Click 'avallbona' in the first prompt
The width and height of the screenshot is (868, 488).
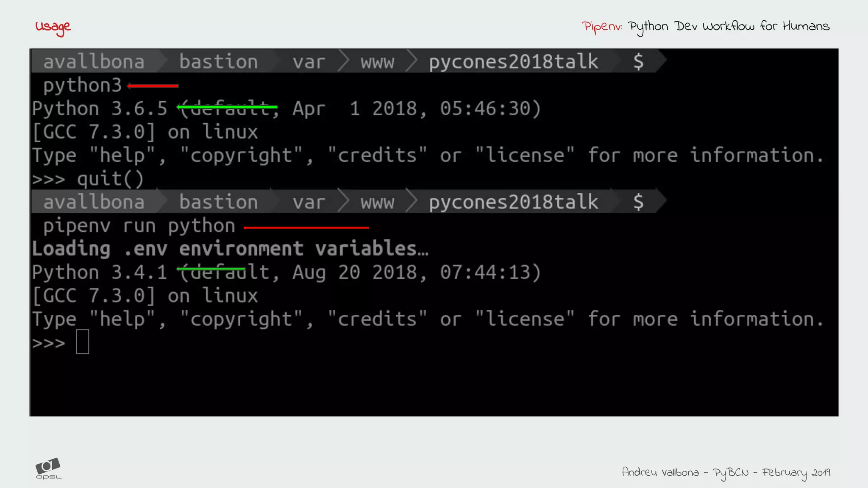pos(94,62)
